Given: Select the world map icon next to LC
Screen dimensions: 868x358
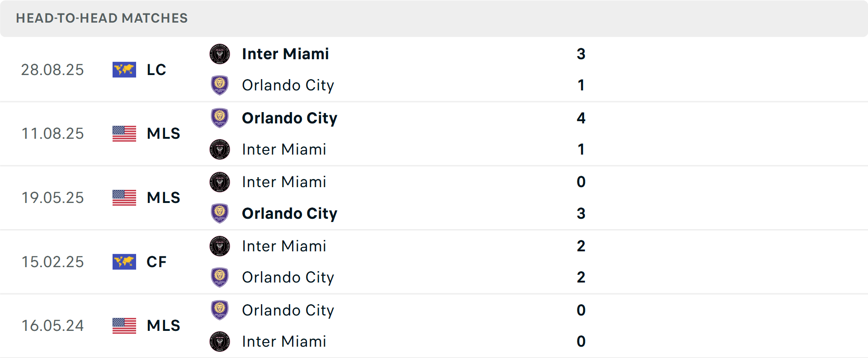Looking at the screenshot, I should 124,70.
